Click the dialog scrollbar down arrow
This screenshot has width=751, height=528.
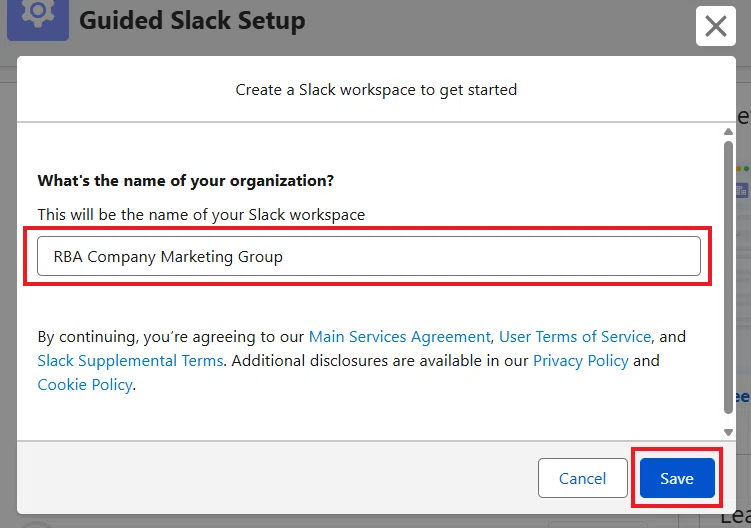pos(728,432)
